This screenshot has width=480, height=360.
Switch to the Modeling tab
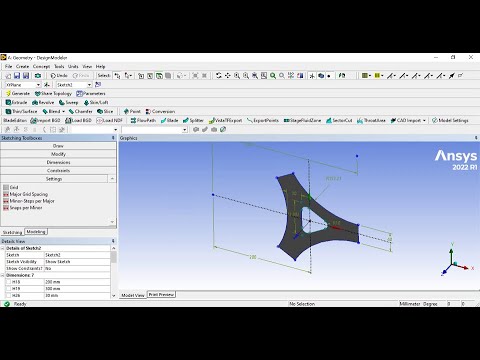36,232
